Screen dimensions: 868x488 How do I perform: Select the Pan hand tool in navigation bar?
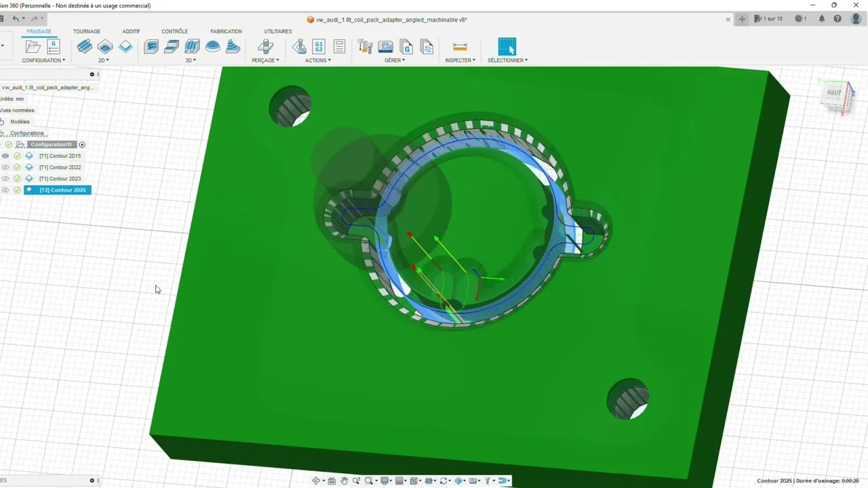pyautogui.click(x=344, y=481)
